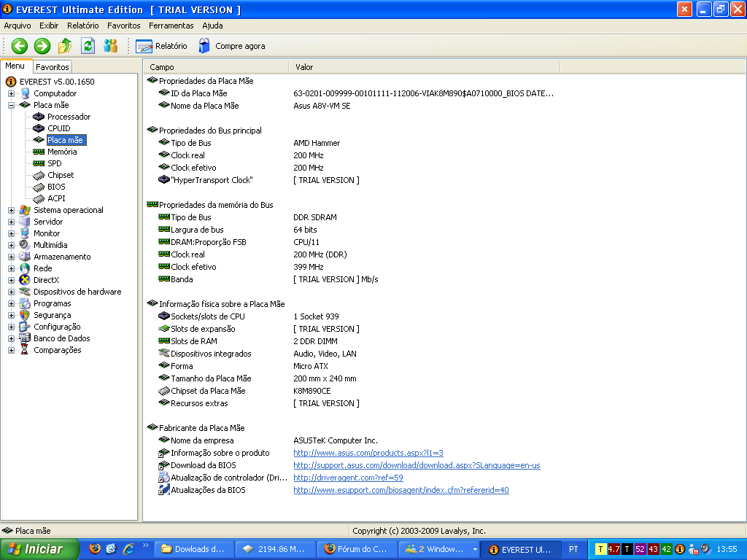Click the Valor column header

click(x=304, y=67)
